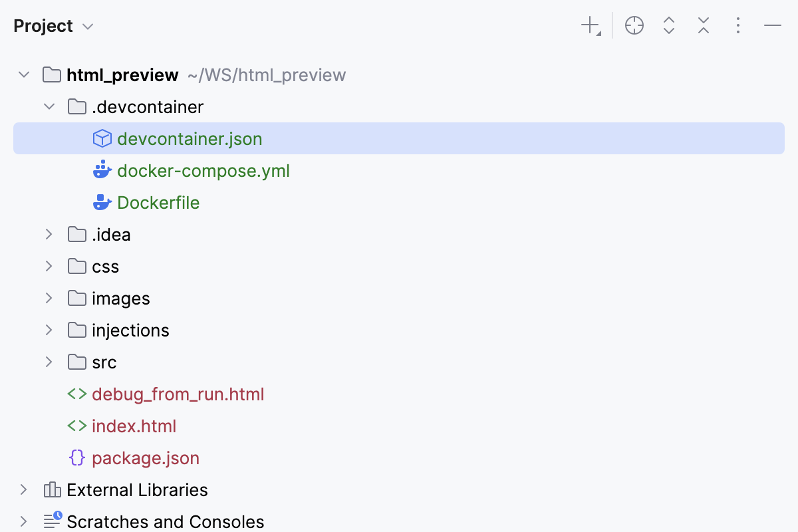798x532 pixels.
Task: Hide the Project tool window
Action: (x=772, y=25)
